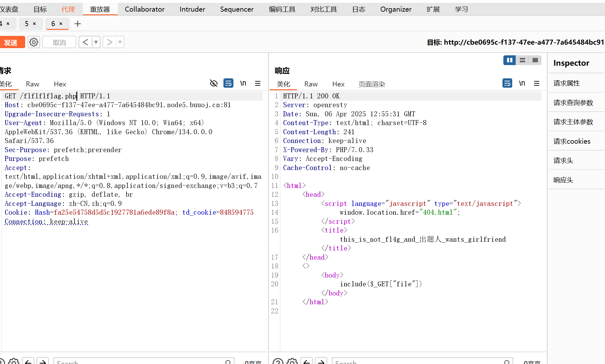Click the orange 发送 button

11,42
